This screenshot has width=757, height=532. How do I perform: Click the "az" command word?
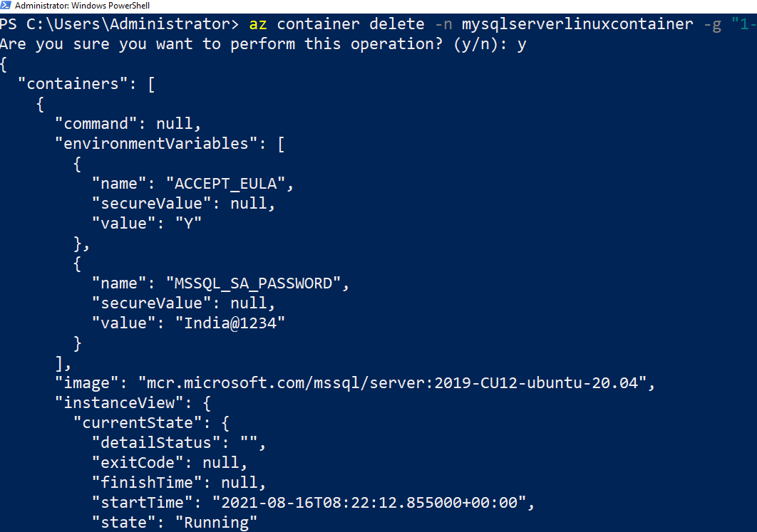coord(258,24)
